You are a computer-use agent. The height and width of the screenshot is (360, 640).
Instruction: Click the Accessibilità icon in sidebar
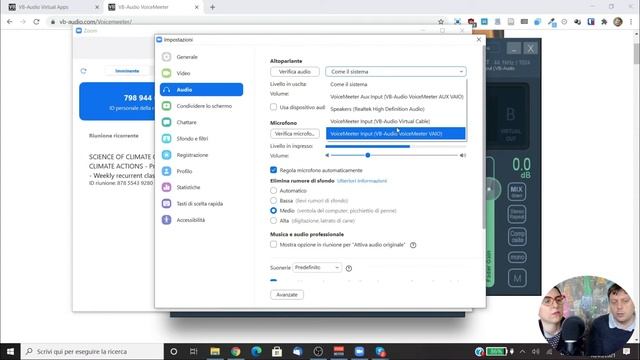pos(167,220)
